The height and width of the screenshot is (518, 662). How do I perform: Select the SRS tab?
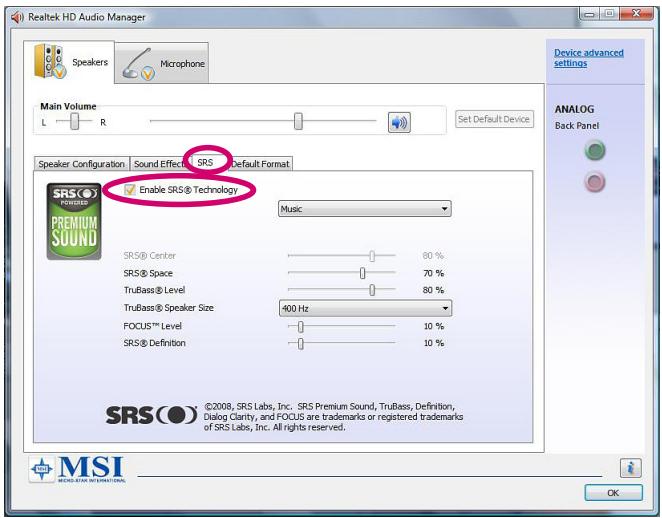(205, 163)
